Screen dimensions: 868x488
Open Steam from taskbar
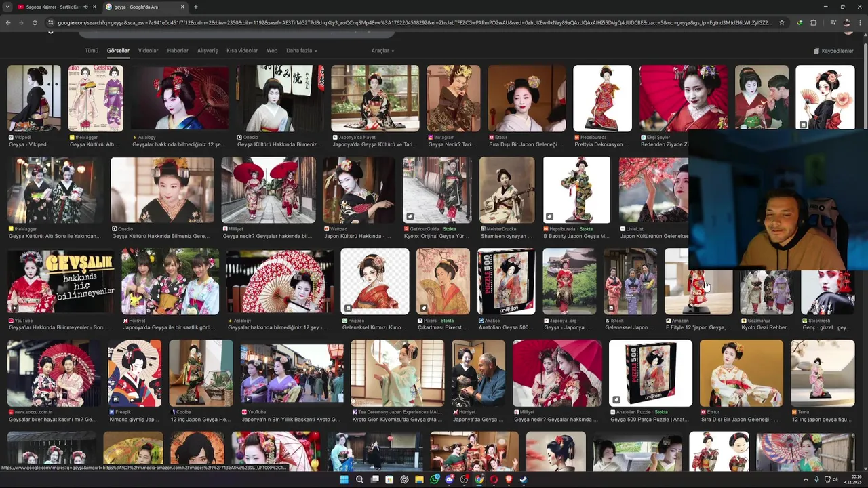pyautogui.click(x=524, y=480)
